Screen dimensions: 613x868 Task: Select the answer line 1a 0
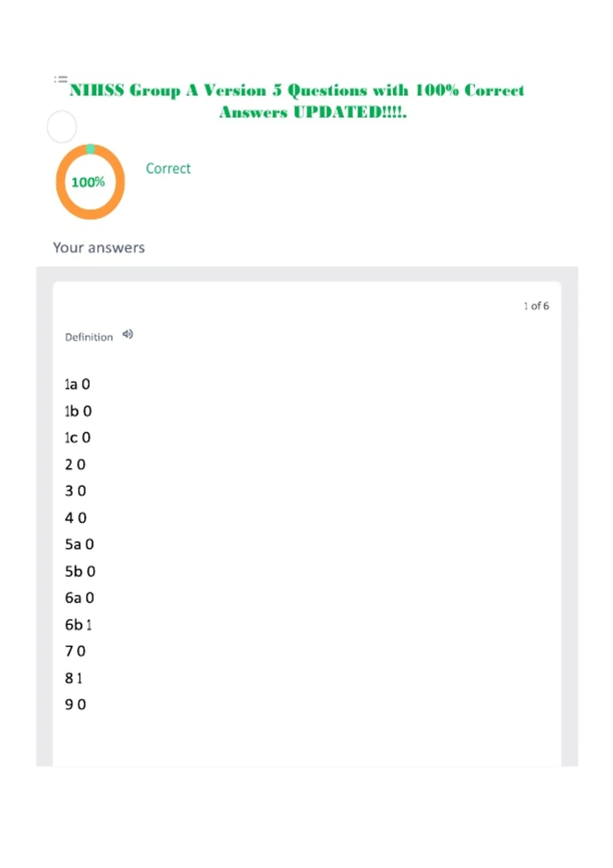point(78,384)
